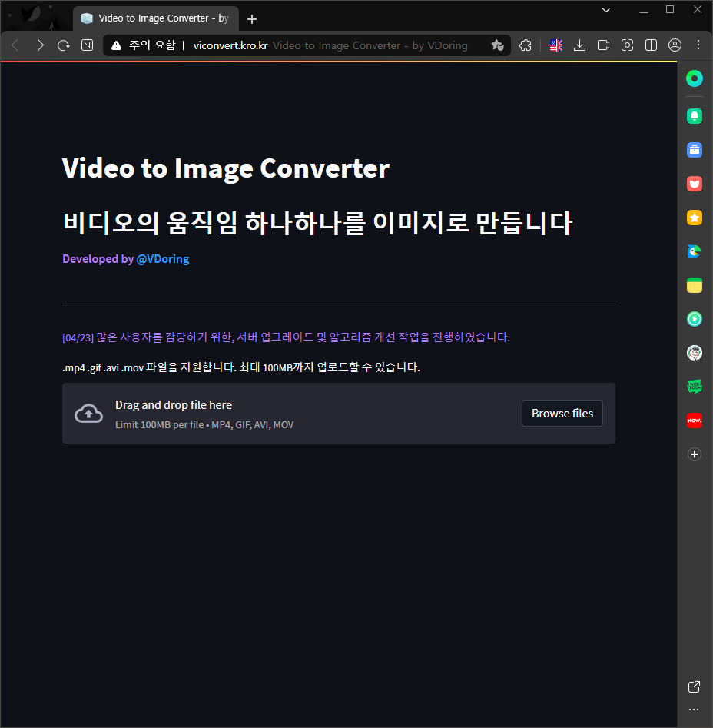The height and width of the screenshot is (728, 713).
Task: Toggle the split view sidebar icon
Action: (652, 45)
